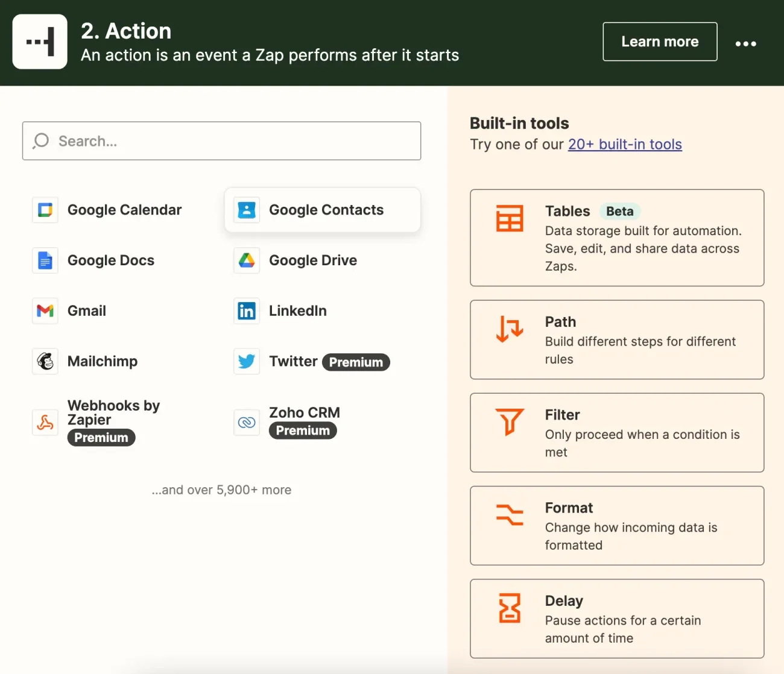Choose the Google Drive label

[313, 260]
